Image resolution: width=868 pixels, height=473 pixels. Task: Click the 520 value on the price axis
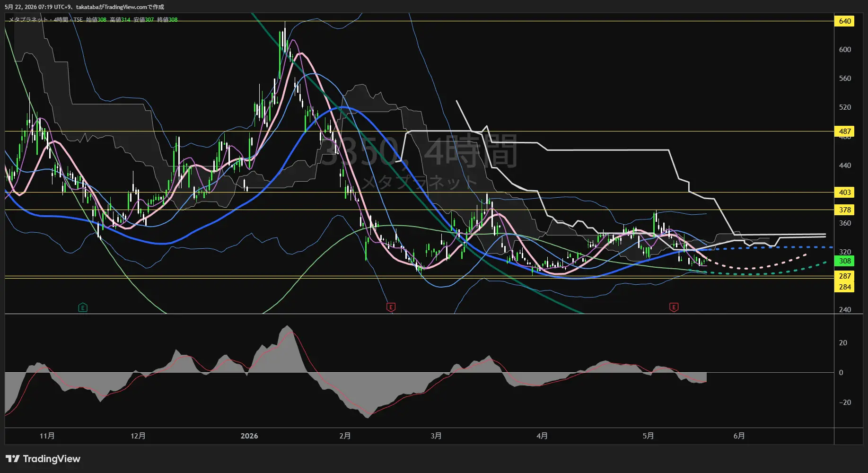pyautogui.click(x=845, y=107)
